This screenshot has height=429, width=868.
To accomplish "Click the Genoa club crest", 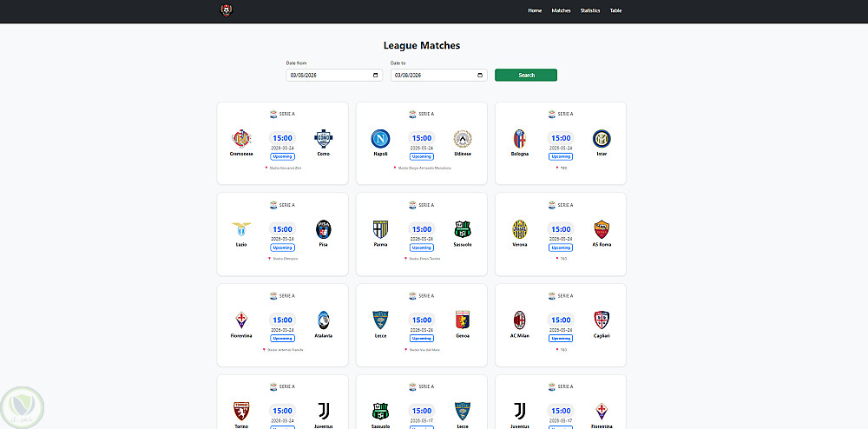I will 463,320.
